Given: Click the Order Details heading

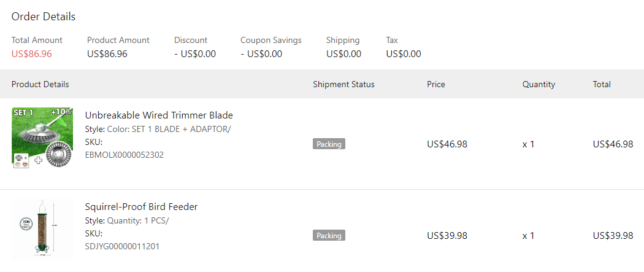Looking at the screenshot, I should 44,17.
